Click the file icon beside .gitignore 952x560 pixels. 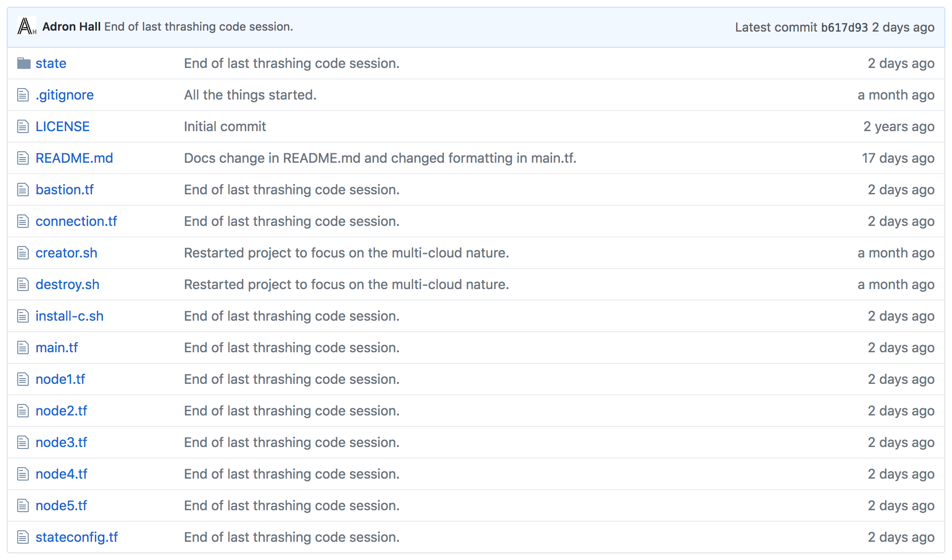[x=23, y=95]
